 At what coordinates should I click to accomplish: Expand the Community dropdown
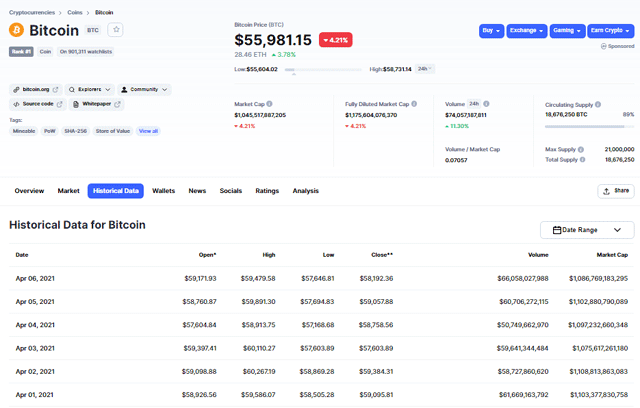click(x=144, y=89)
